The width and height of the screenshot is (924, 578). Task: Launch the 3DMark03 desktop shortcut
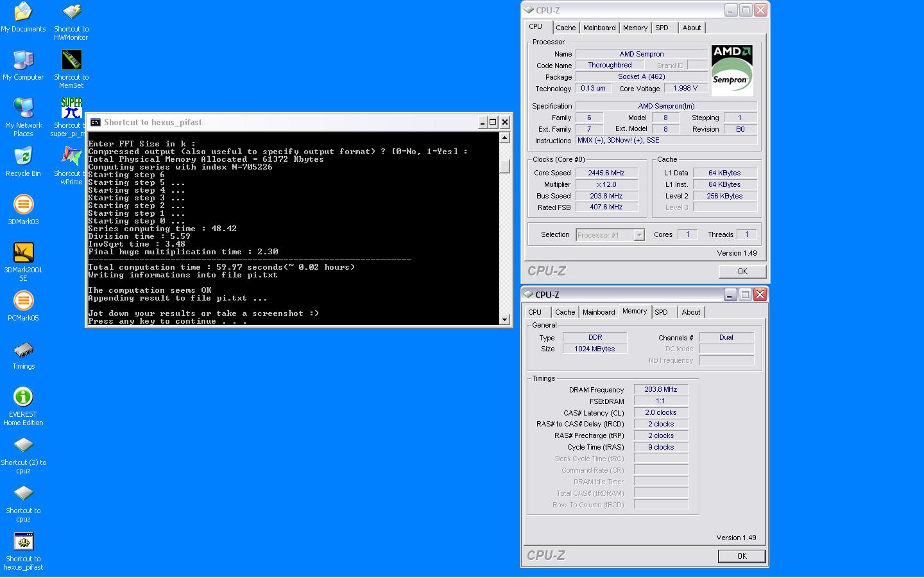(x=23, y=204)
